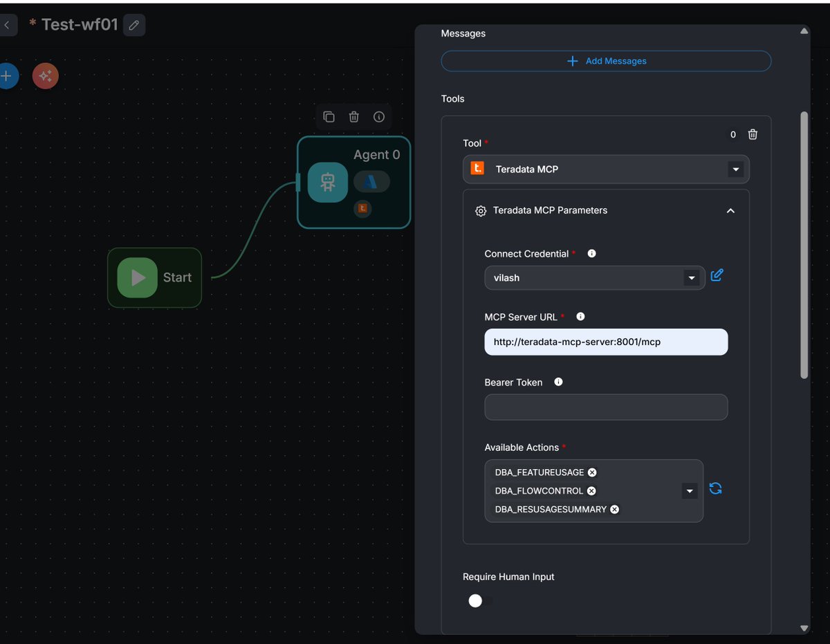Screen dimensions: 830x644
Task: Delete Agent 0 node using toolbar trash icon
Action: (x=354, y=117)
